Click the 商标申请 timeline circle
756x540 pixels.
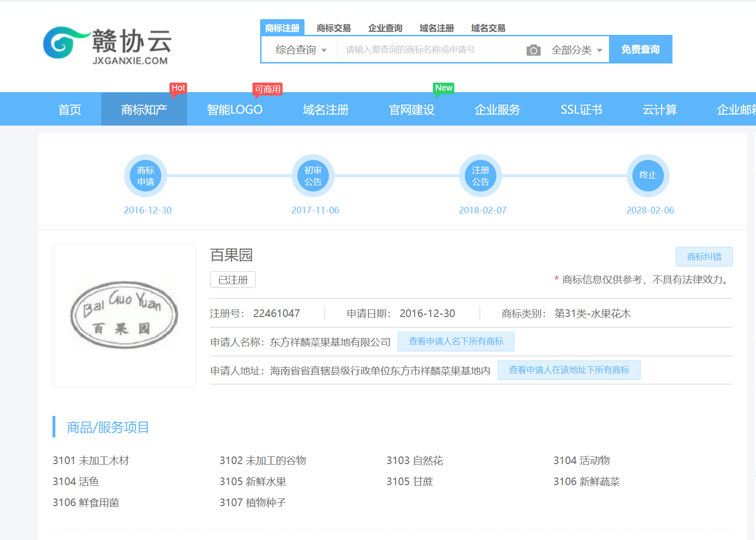click(x=146, y=176)
